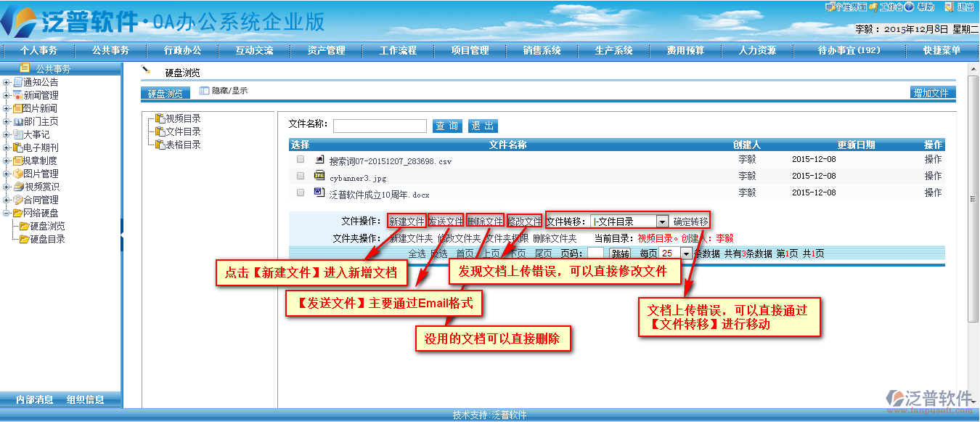Click the 工作台 flag icon
980x422 pixels.
coord(873,7)
